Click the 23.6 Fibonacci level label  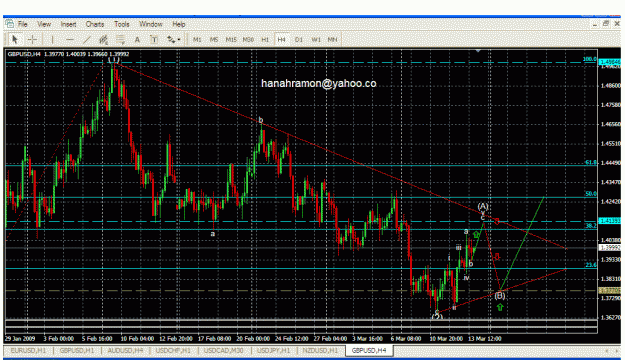591,265
